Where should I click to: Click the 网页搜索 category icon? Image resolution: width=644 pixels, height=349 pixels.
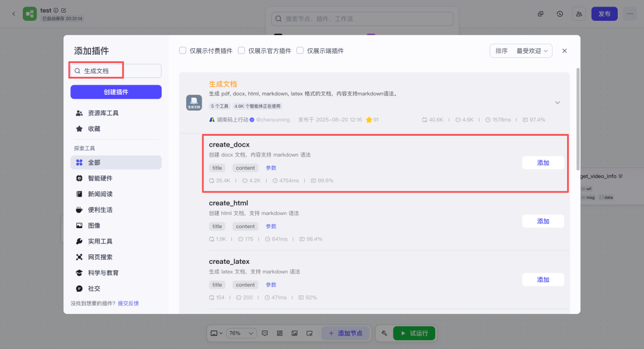(x=79, y=257)
